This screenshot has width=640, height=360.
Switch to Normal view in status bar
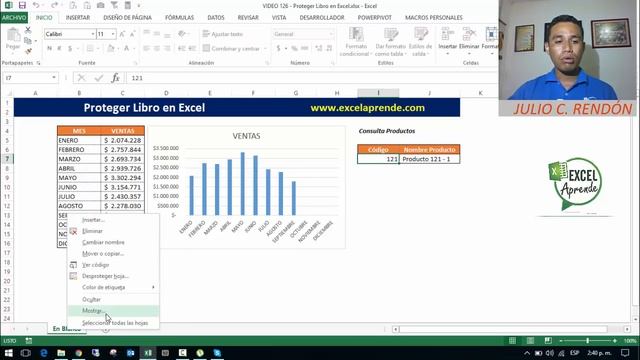pyautogui.click(x=512, y=340)
